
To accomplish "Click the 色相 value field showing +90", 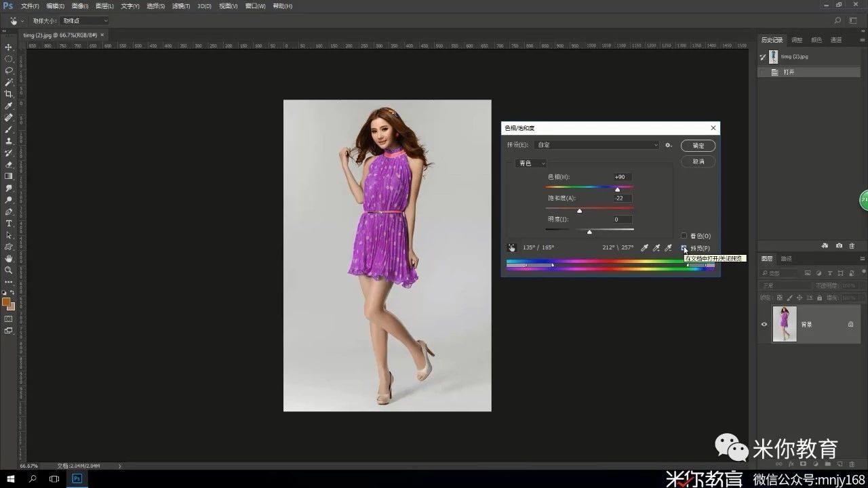I will (622, 177).
